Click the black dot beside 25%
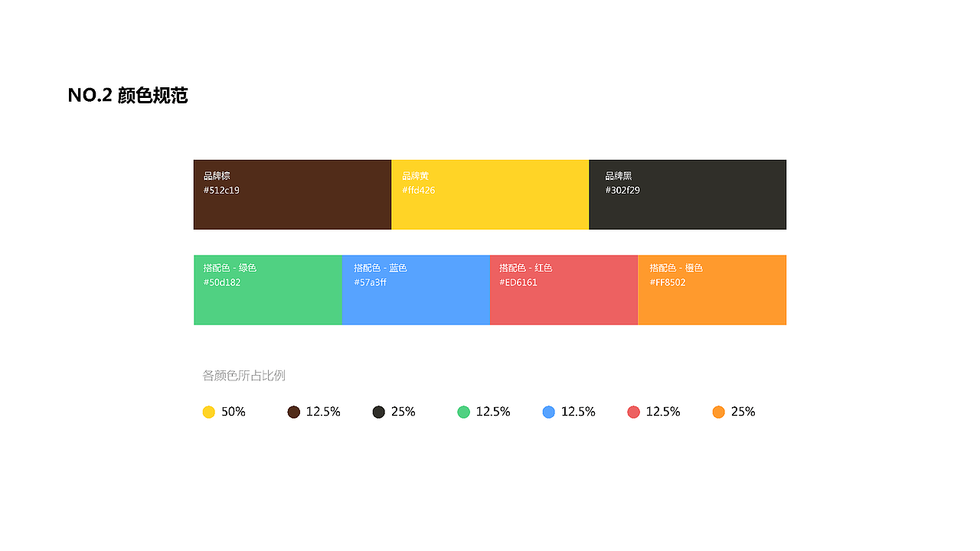 coord(378,412)
